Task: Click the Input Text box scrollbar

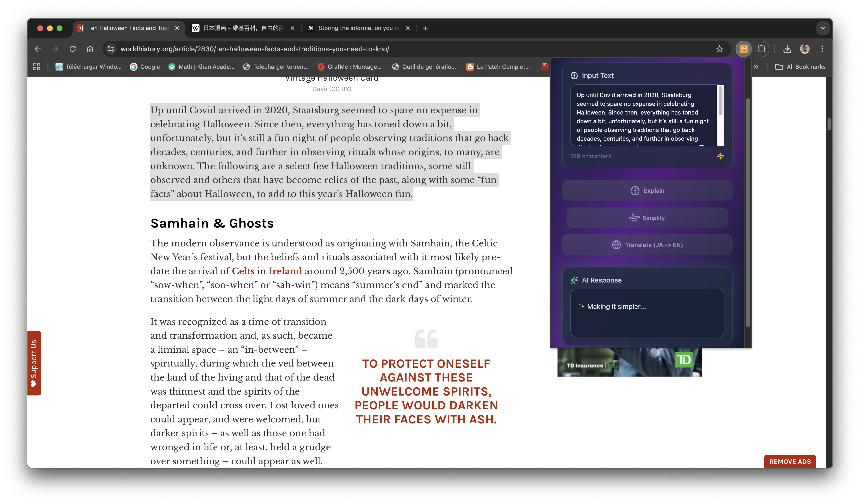Action: [x=721, y=101]
